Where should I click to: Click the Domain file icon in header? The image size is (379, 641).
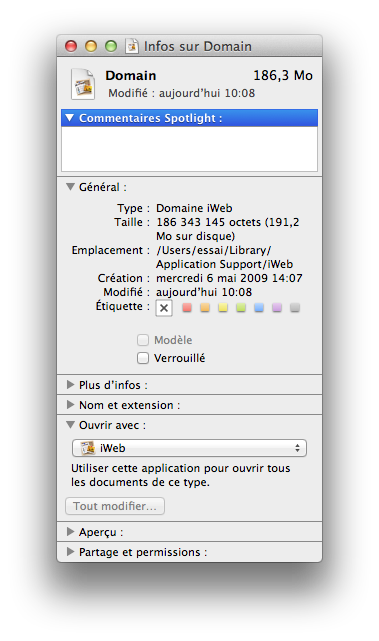point(83,85)
